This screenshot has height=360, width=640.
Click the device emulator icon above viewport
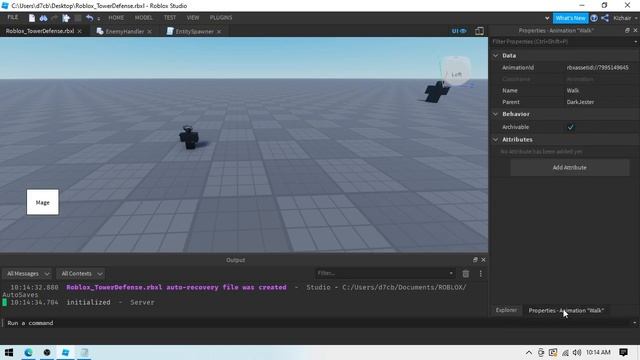pos(479,31)
